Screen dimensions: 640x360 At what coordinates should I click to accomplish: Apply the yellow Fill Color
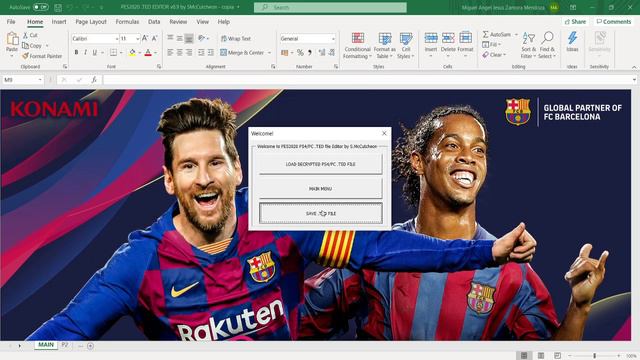click(132, 53)
